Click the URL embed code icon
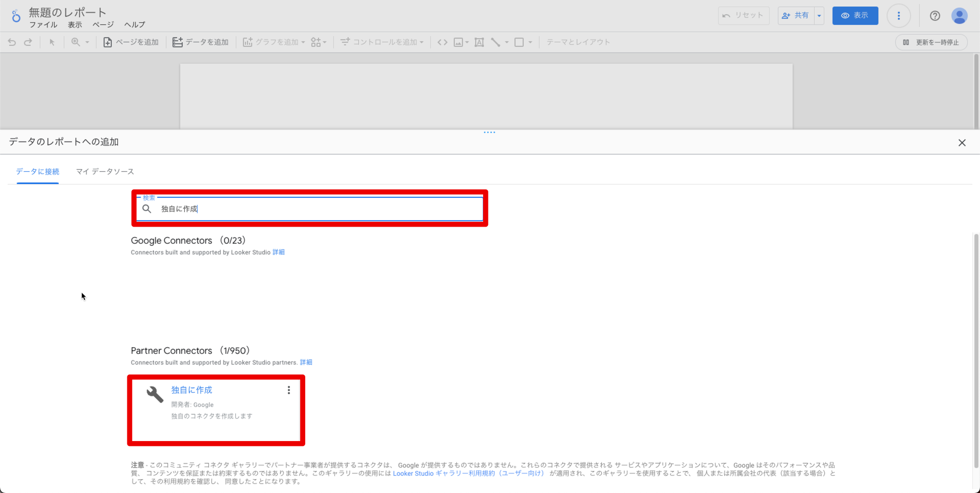980x493 pixels. pos(442,42)
